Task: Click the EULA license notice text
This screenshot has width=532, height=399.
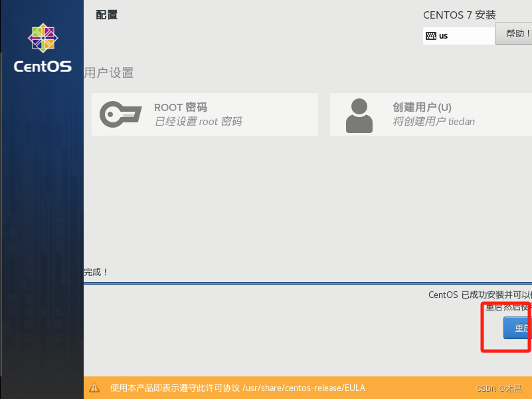Action: (x=238, y=388)
